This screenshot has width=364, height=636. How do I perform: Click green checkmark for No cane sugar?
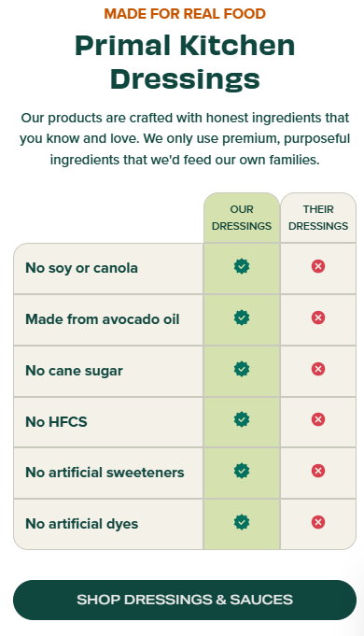tap(242, 369)
